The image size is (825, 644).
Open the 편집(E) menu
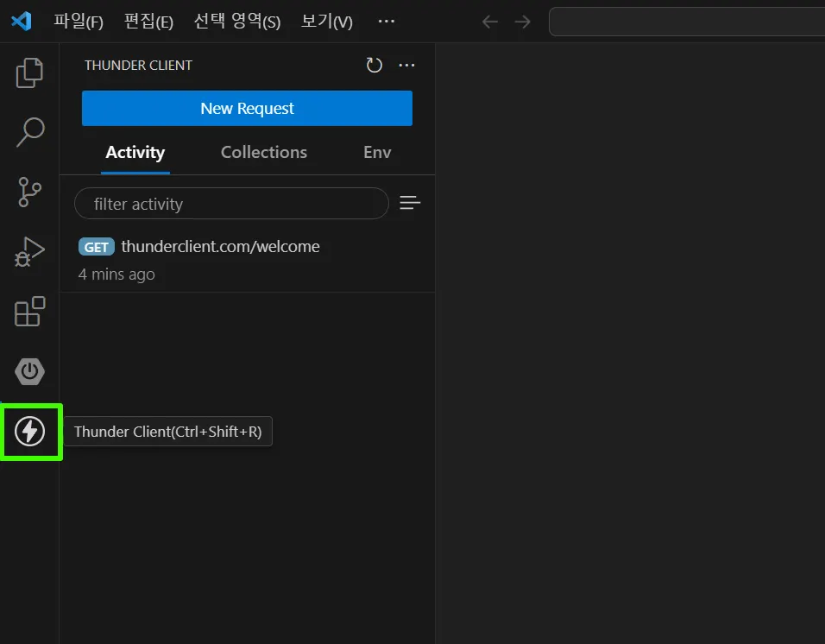[148, 22]
